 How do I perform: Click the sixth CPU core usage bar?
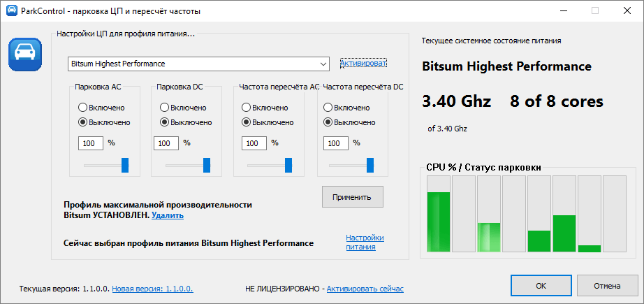[x=564, y=214]
